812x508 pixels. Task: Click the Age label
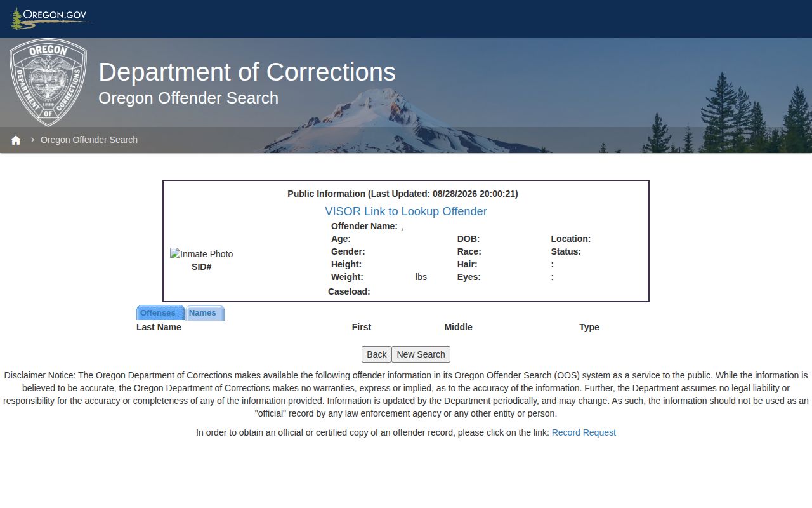pyautogui.click(x=341, y=239)
